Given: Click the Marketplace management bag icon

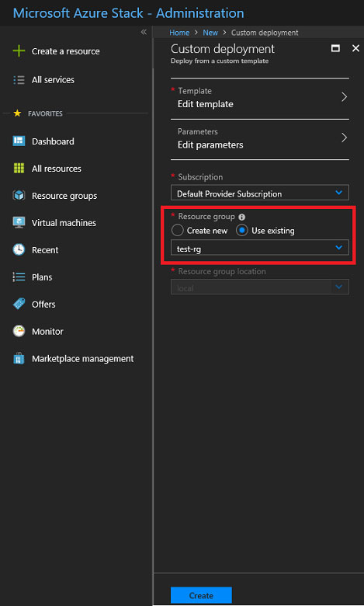Looking at the screenshot, I should click(x=19, y=358).
